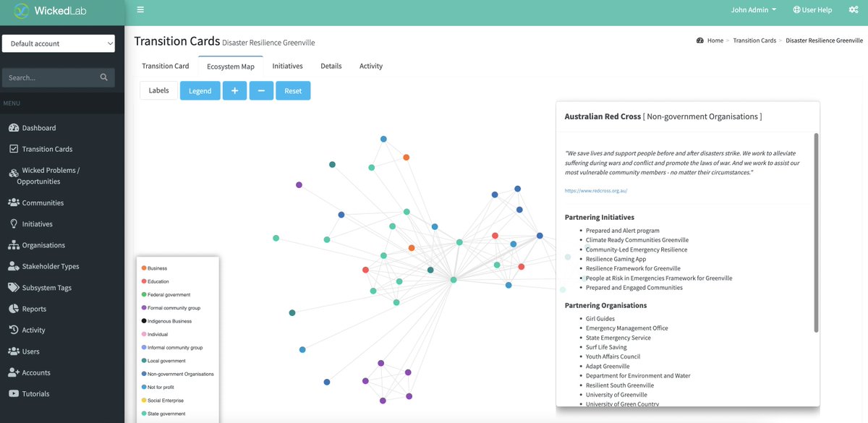Click the Education red legend swatch
The height and width of the screenshot is (423, 868).
pyautogui.click(x=144, y=281)
